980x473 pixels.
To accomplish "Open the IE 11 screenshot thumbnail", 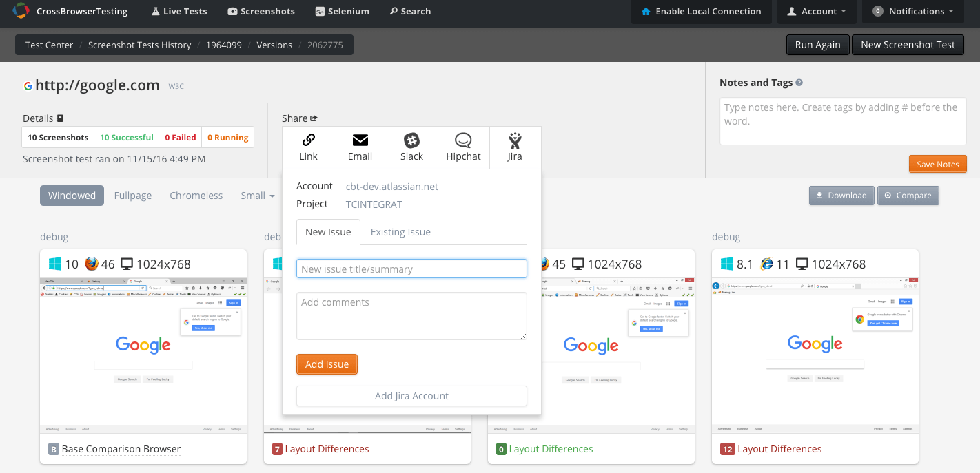I will point(815,355).
